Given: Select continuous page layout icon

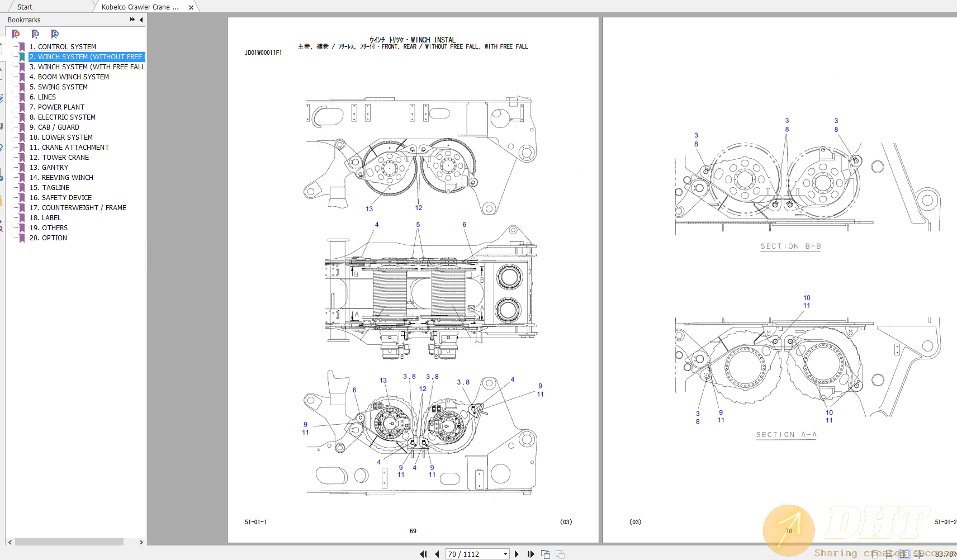Looking at the screenshot, I should point(889,554).
